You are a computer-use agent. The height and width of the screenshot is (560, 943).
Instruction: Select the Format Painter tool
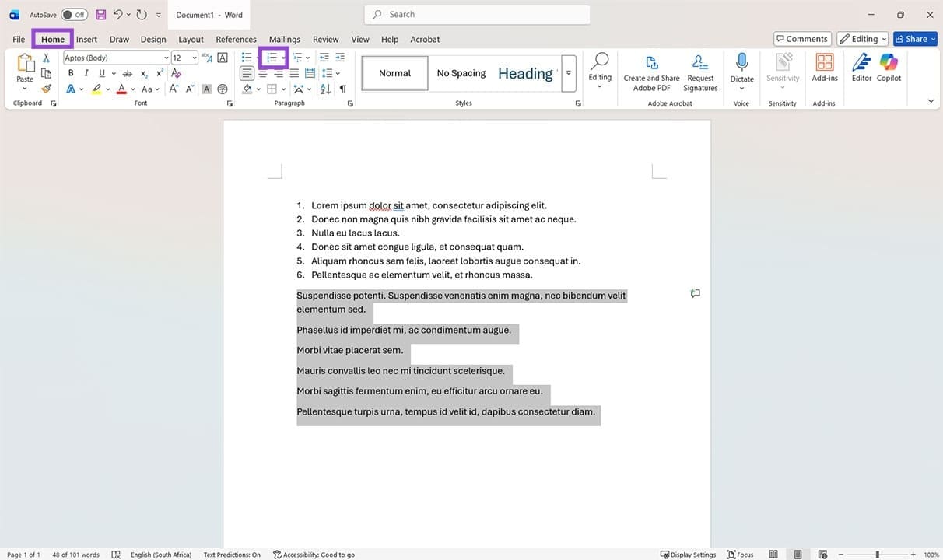(45, 88)
